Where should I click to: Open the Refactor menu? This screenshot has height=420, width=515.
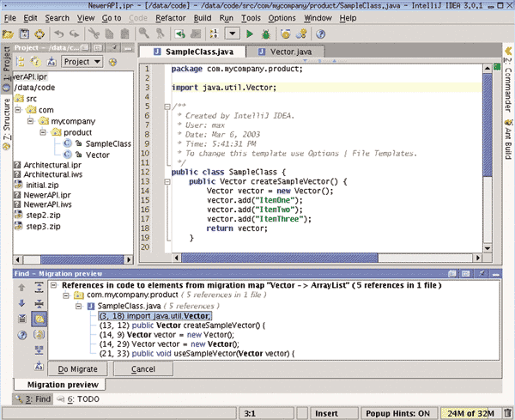[172, 17]
